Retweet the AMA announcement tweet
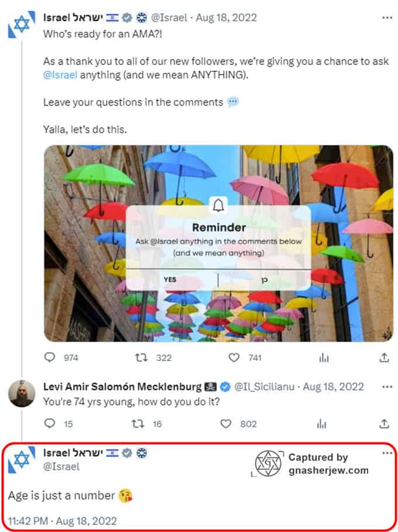This screenshot has height=532, width=398. [139, 357]
